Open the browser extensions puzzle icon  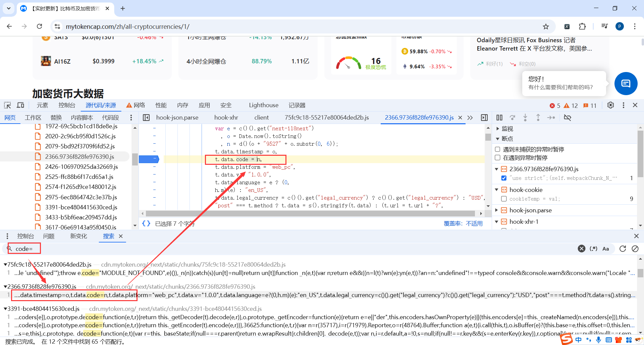(x=582, y=26)
